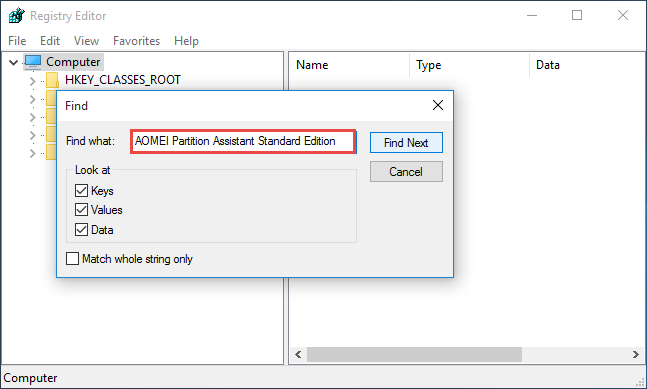
Task: Minimize the Registry Editor window
Action: point(532,16)
